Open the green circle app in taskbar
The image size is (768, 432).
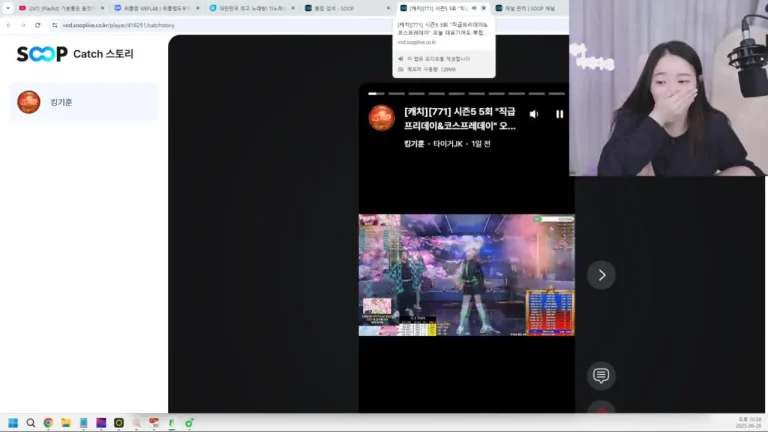pyautogui.click(x=189, y=423)
